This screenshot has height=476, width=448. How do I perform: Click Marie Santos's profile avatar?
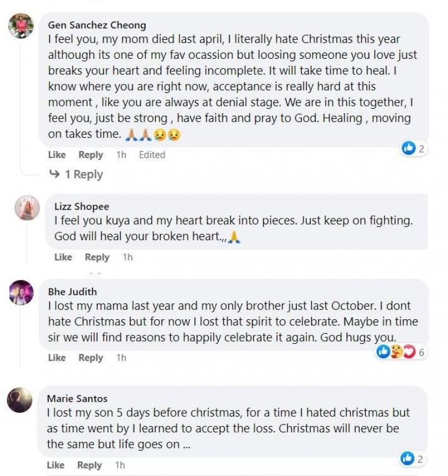pyautogui.click(x=20, y=400)
